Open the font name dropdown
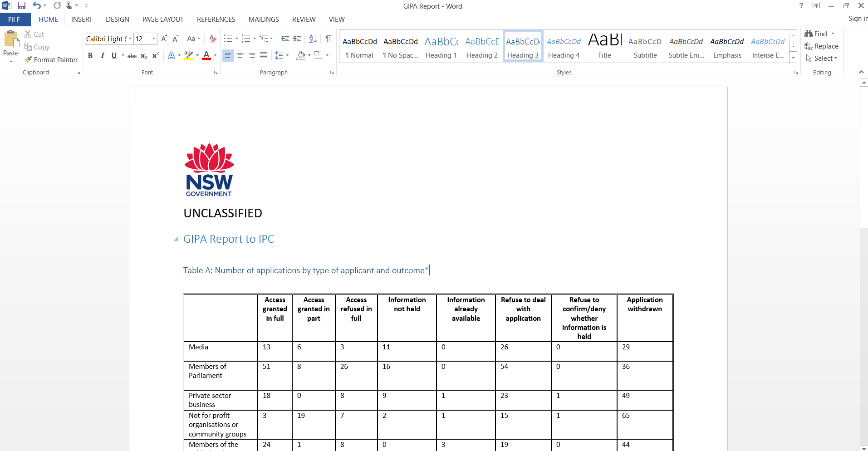 [x=130, y=39]
